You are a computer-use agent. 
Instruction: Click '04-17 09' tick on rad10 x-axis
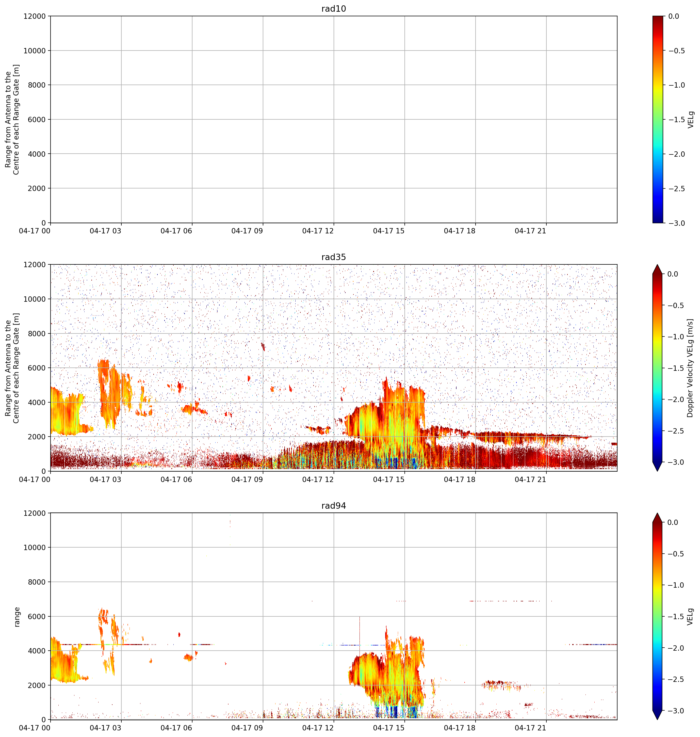click(x=247, y=231)
